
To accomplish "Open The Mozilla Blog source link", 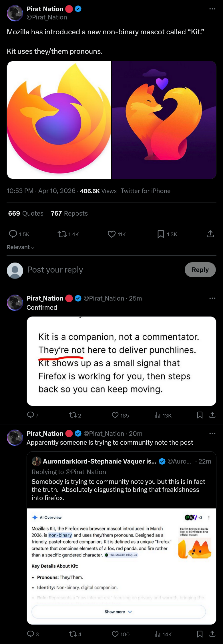I will (121, 555).
